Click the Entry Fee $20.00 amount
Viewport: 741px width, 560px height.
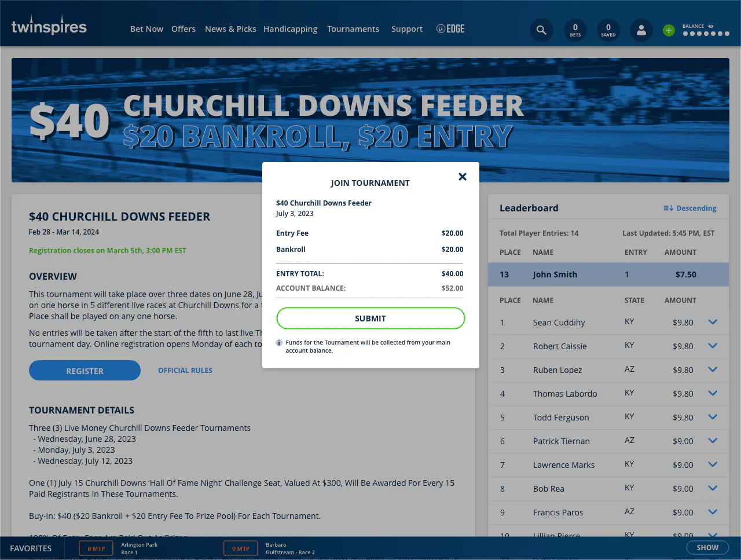(x=452, y=233)
